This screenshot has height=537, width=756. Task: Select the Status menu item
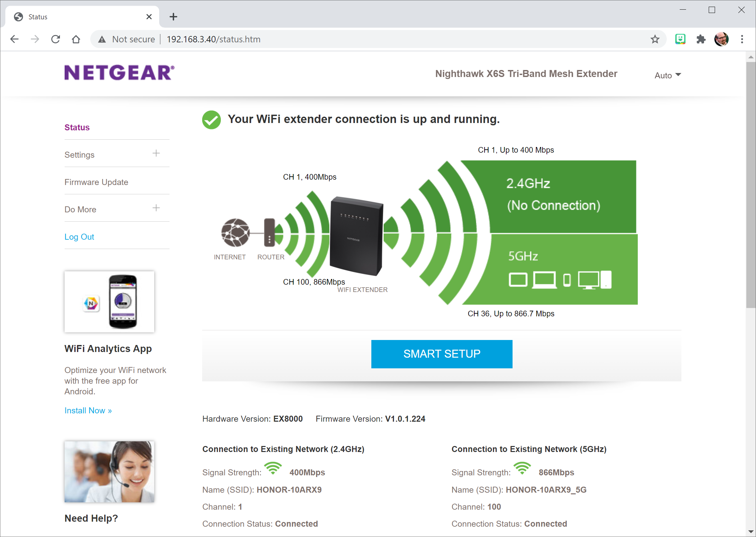(x=77, y=127)
